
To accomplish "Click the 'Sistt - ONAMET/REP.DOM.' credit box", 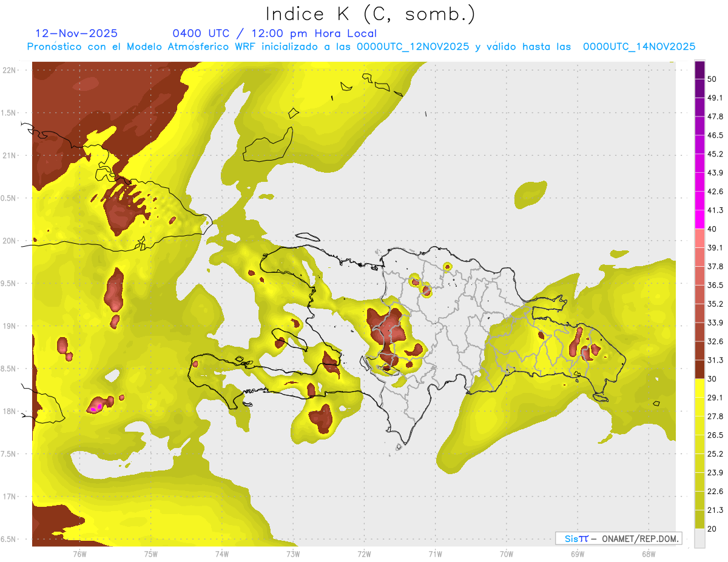I will [x=618, y=538].
